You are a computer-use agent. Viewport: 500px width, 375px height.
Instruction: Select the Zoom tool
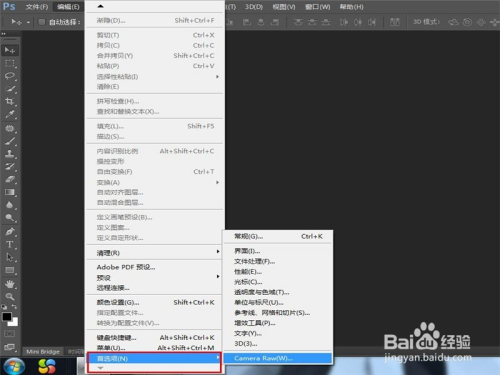pos(10,296)
